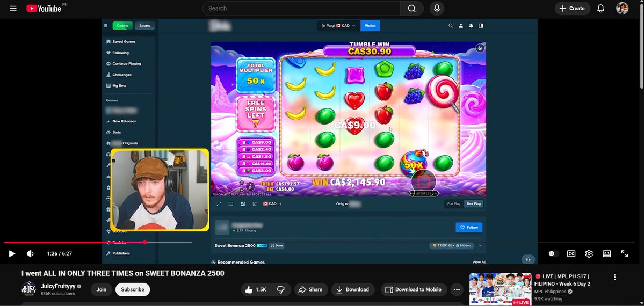Image resolution: width=644 pixels, height=306 pixels.
Task: Click Download to Mobile
Action: [414, 289]
